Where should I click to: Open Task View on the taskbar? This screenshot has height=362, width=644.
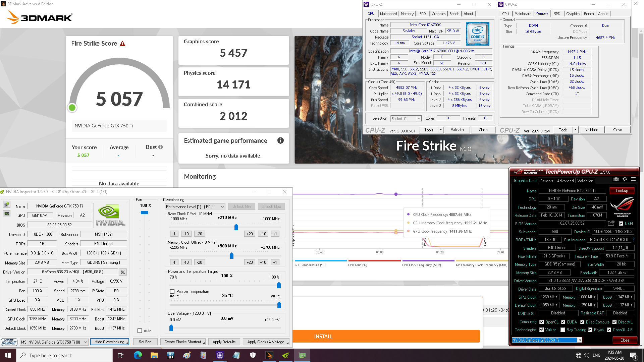point(121,355)
